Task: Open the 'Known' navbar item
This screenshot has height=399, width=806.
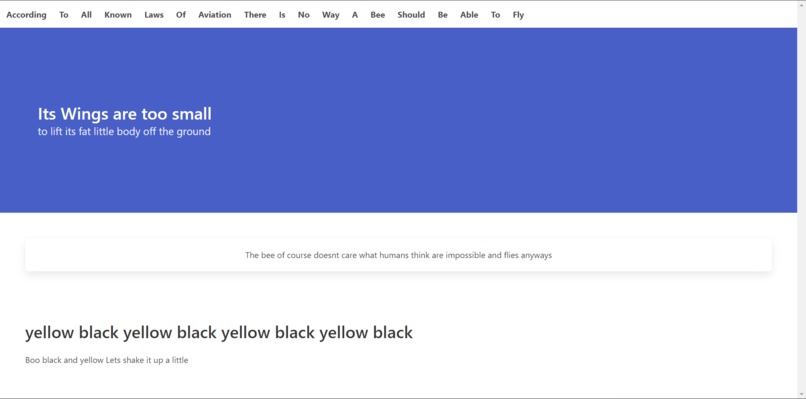Action: [118, 15]
